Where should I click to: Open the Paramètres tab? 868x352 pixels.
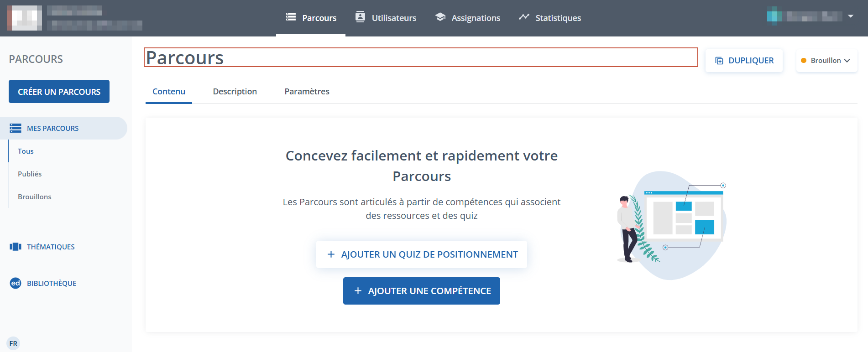(307, 92)
